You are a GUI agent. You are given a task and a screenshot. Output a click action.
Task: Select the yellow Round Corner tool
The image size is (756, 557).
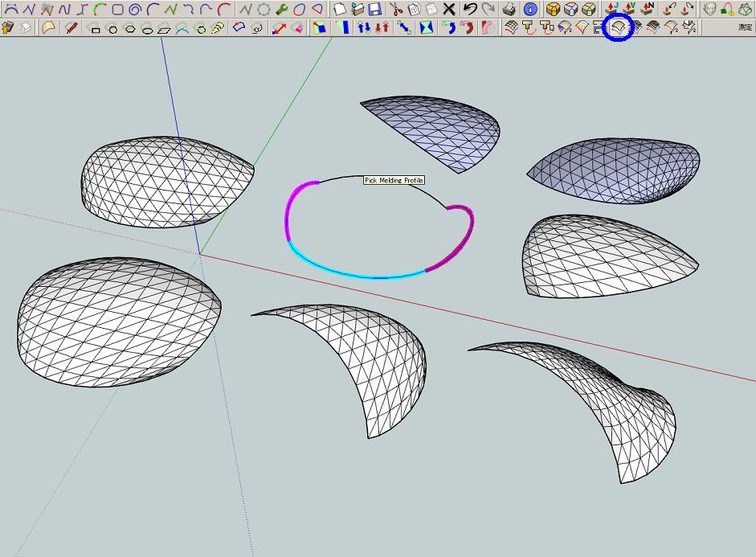click(x=553, y=9)
